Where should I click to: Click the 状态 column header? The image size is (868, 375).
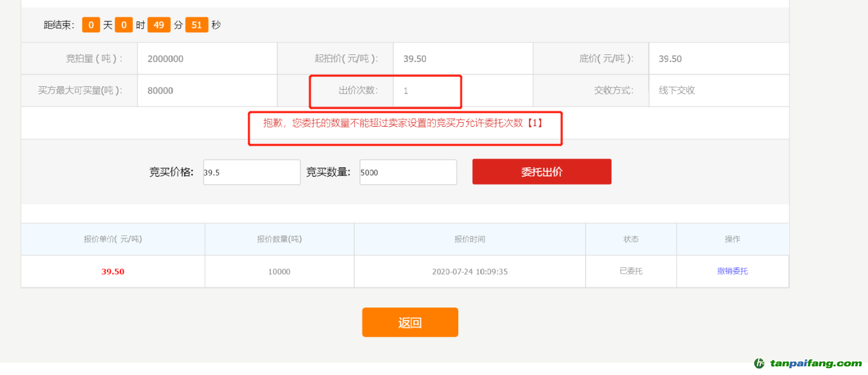click(x=631, y=239)
